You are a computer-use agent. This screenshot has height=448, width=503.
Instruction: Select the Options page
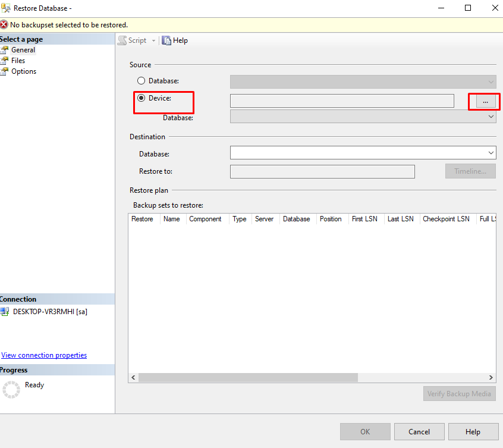pyautogui.click(x=24, y=71)
